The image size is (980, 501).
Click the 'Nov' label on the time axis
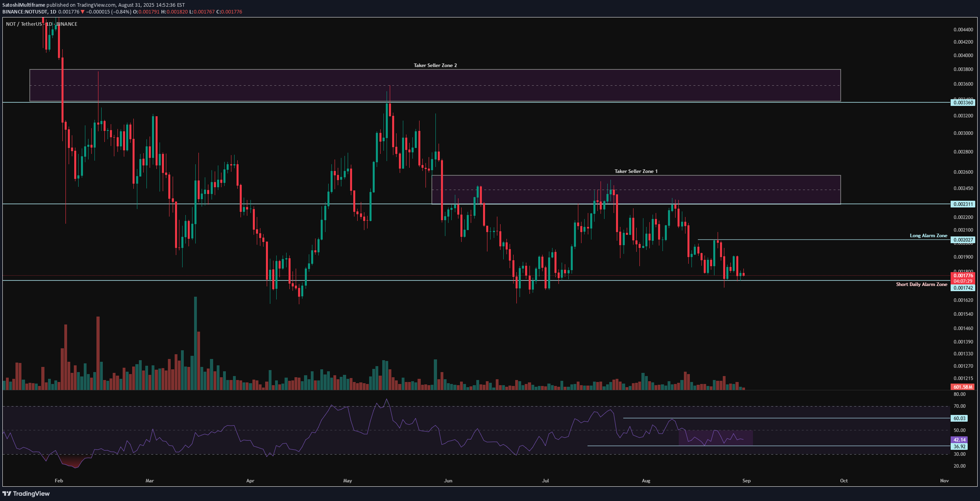[945, 481]
